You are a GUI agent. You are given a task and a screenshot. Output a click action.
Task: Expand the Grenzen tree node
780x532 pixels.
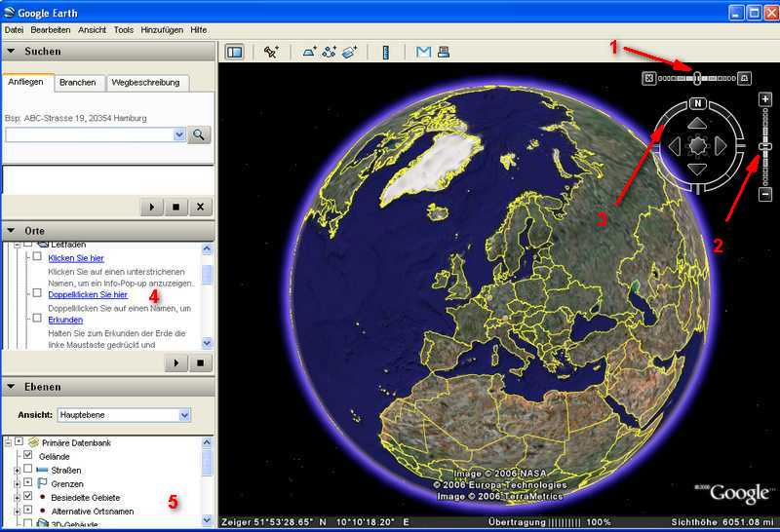coord(17,484)
